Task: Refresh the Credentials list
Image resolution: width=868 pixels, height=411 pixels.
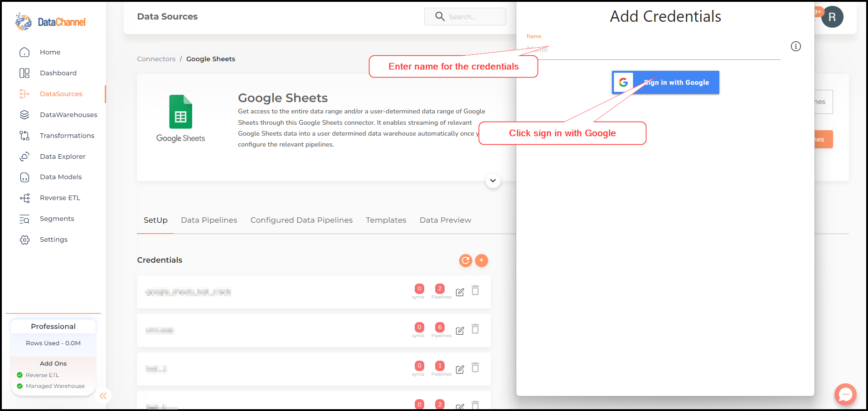Action: (x=466, y=260)
